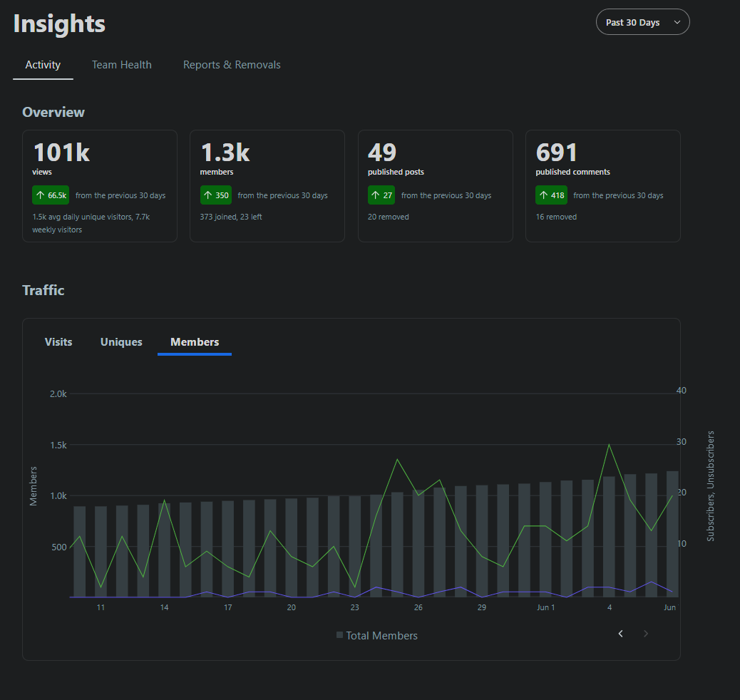Image resolution: width=740 pixels, height=700 pixels.
Task: Click the '16 removed' comments text
Action: [556, 217]
